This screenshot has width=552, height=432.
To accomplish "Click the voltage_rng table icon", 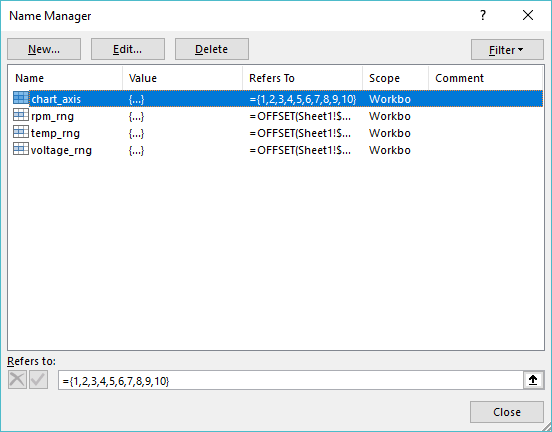I will coord(21,149).
